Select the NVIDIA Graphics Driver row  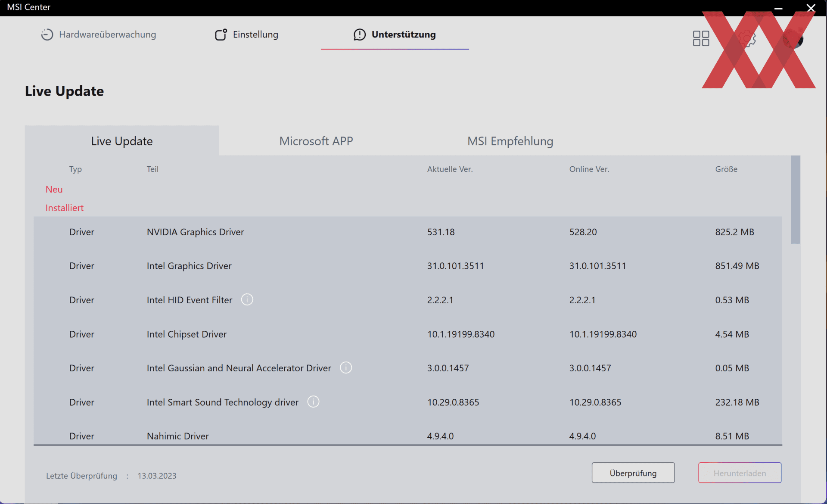pos(408,232)
